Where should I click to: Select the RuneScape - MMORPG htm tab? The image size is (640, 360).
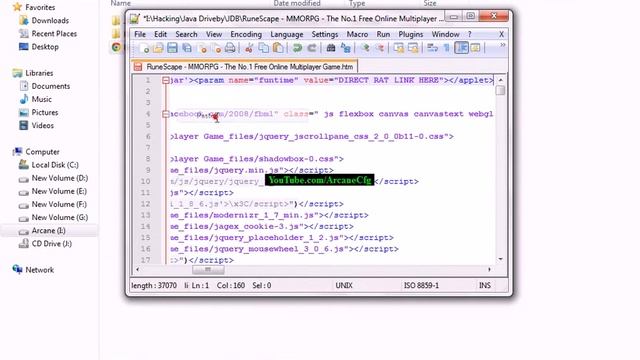(244, 67)
